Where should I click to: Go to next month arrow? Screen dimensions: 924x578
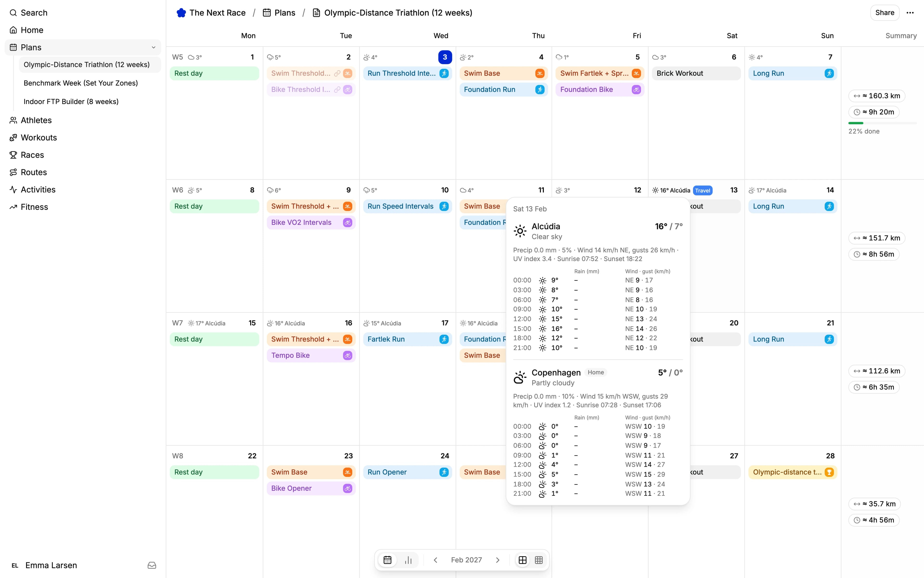point(498,560)
